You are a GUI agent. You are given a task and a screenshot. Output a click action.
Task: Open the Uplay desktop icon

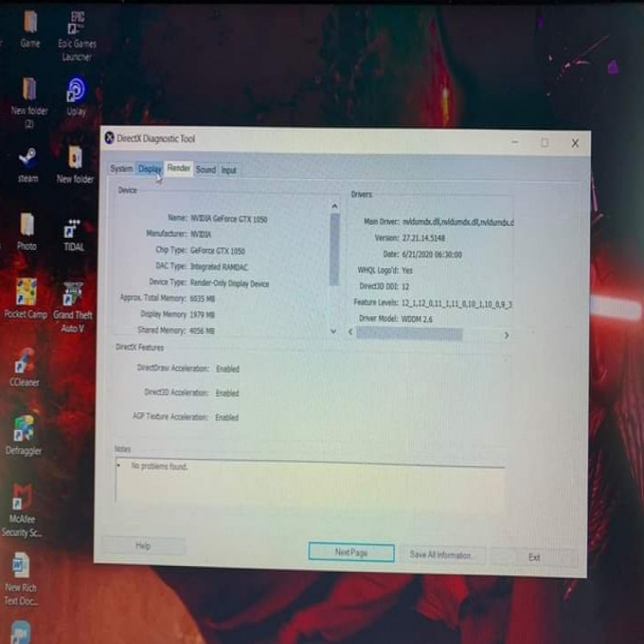point(76,90)
